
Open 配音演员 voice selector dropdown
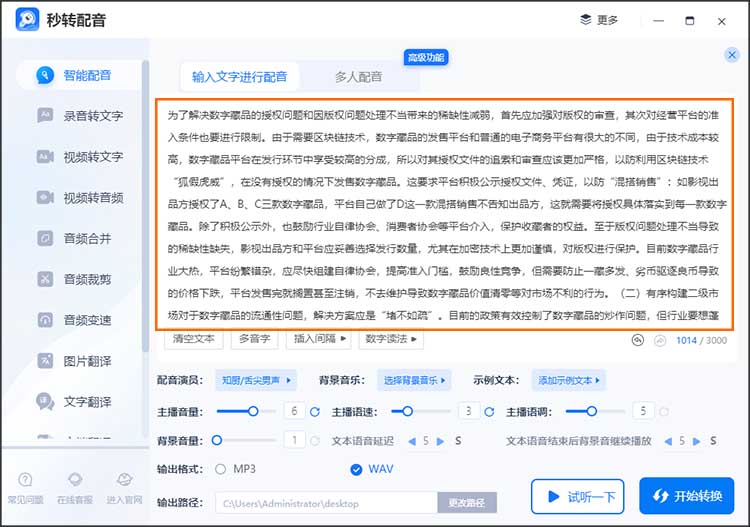point(256,380)
